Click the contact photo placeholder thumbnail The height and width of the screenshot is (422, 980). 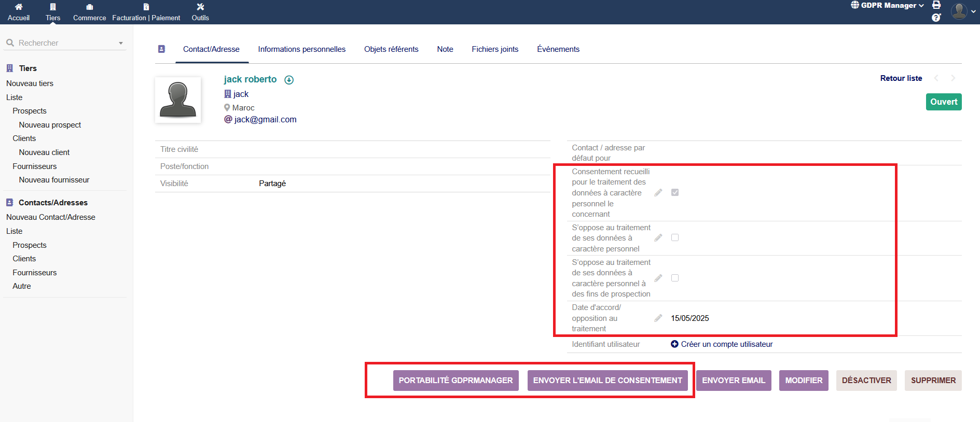(178, 100)
